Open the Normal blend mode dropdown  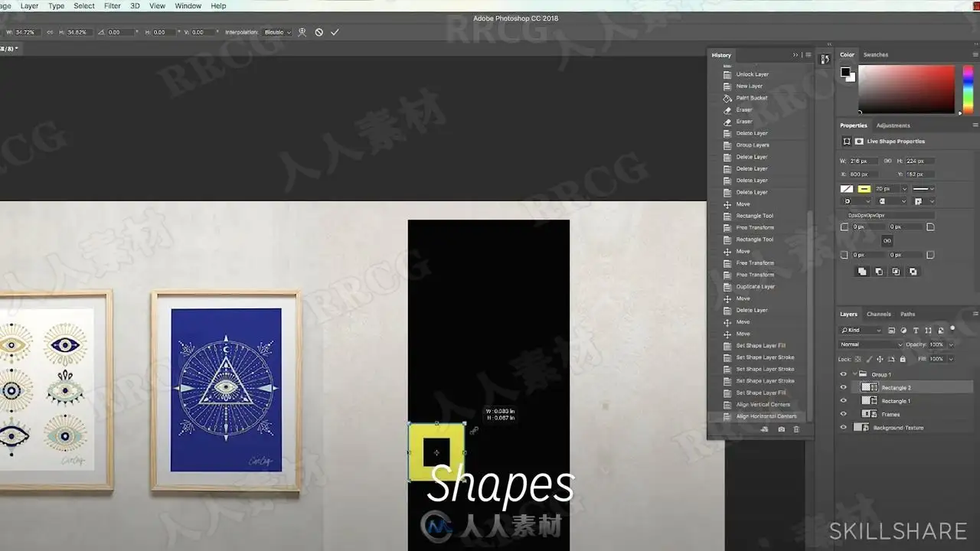[x=871, y=344]
